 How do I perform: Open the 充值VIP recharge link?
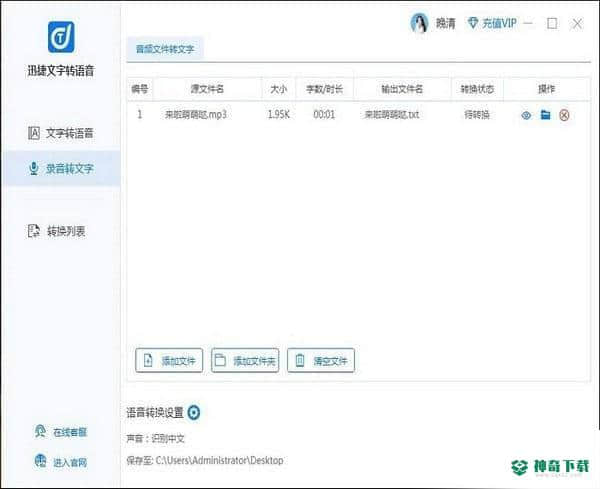pyautogui.click(x=492, y=23)
